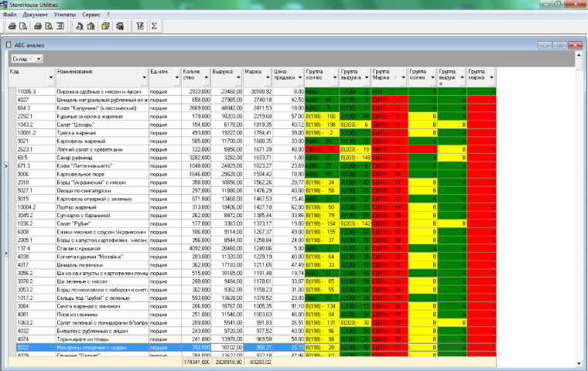Click the Цена продажи column header
Screen dimensions: 588x371
[285, 75]
